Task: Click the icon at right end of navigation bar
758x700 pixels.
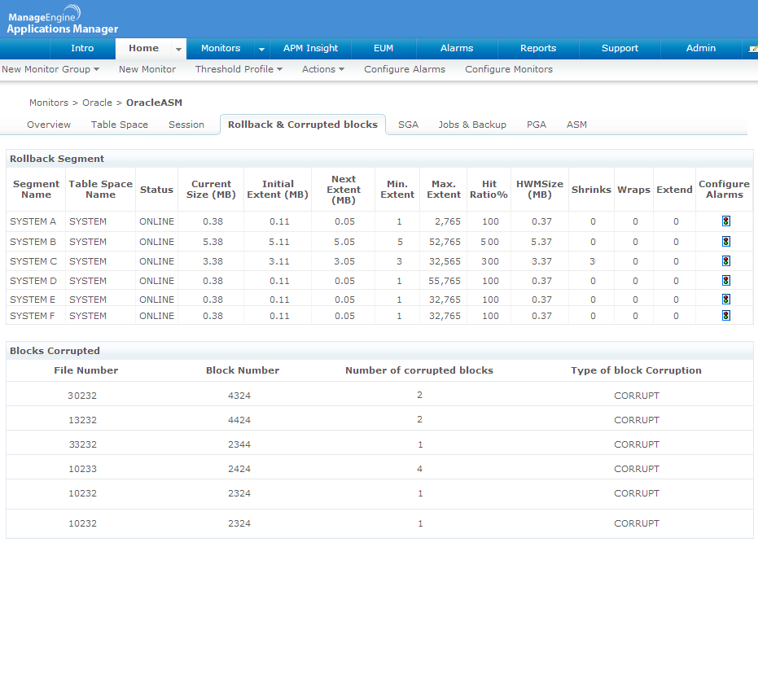Action: [x=752, y=49]
